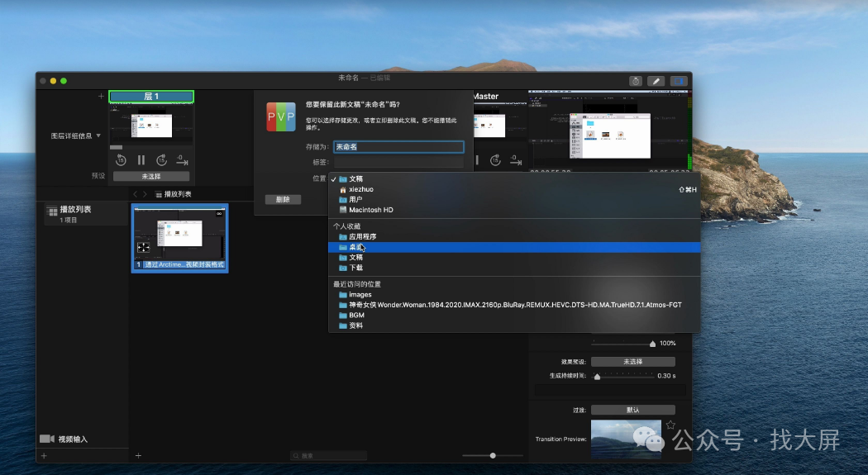Star the transition preview as favorite
This screenshot has width=868, height=475.
click(670, 425)
